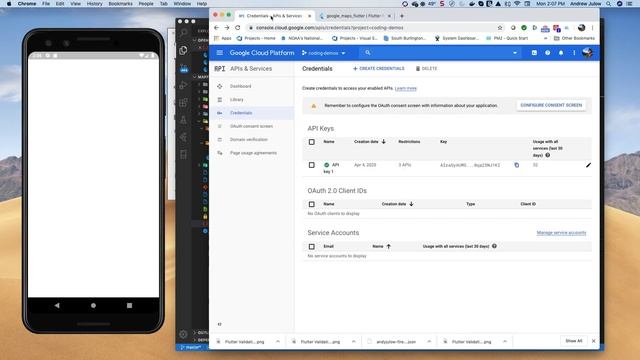Click the master branch in VS Code status bar
The width and height of the screenshot is (640, 360).
coord(191,347)
